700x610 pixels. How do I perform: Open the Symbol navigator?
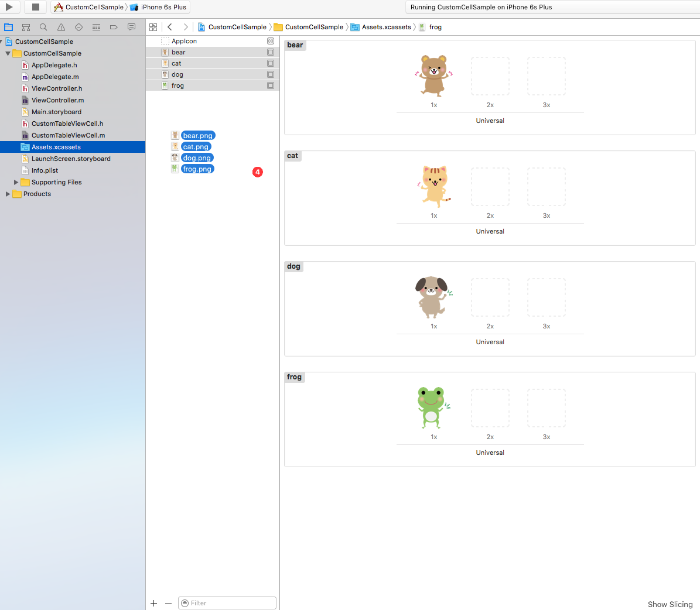click(x=26, y=27)
